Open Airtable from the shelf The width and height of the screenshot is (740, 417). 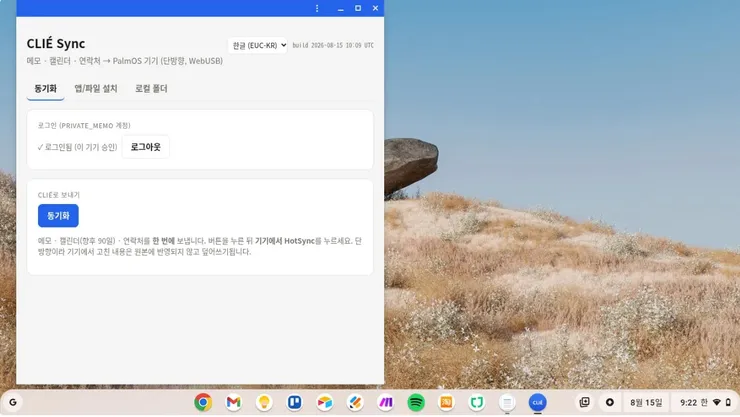325,402
